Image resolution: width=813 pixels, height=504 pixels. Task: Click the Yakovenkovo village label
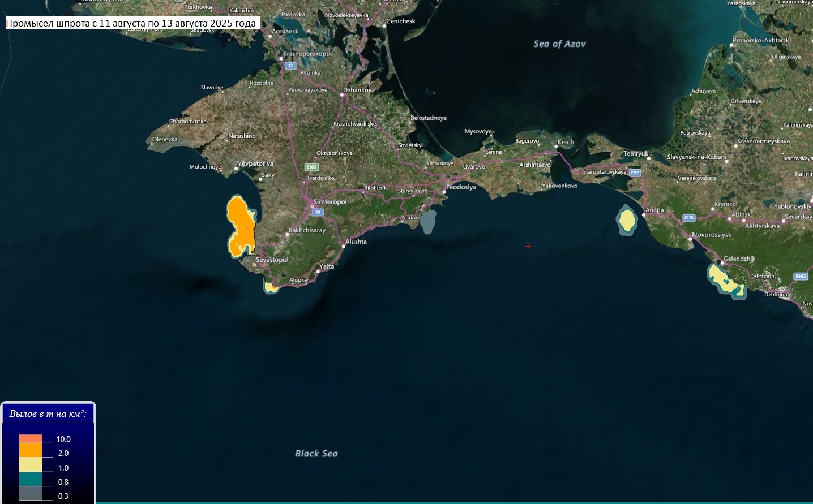tap(560, 186)
